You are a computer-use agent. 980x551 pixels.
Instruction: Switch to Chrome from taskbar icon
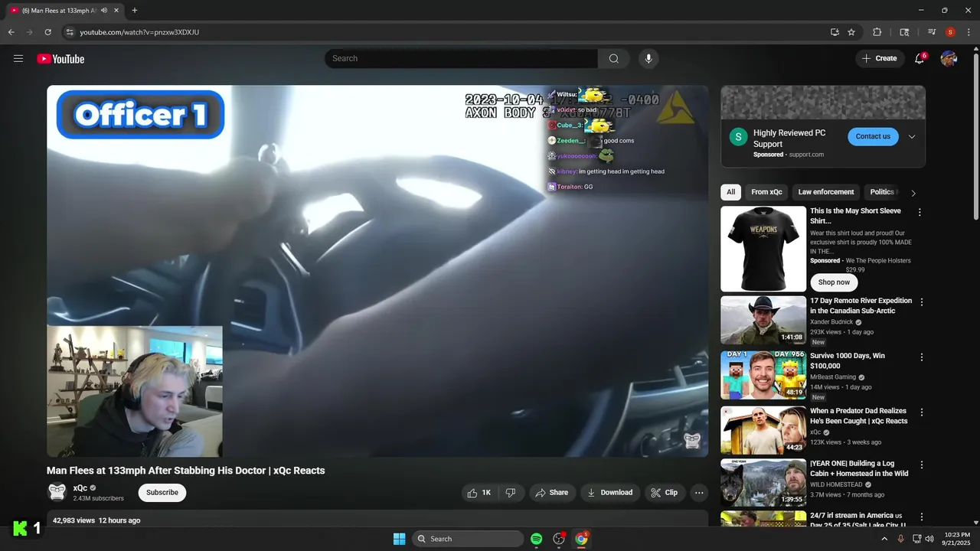(x=581, y=539)
